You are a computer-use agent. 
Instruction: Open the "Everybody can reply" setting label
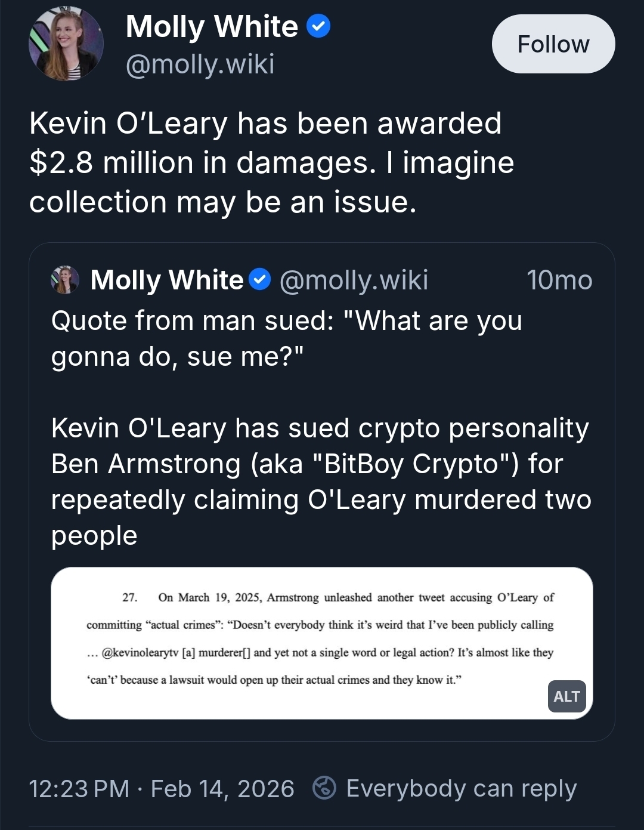tap(462, 789)
